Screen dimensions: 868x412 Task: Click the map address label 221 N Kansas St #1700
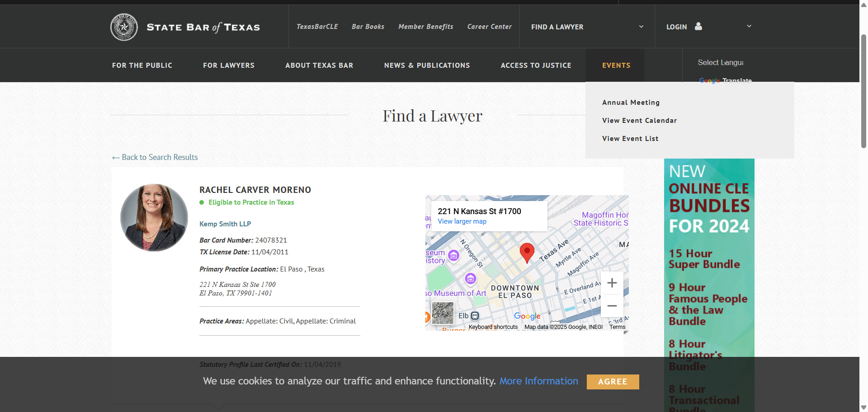(479, 211)
